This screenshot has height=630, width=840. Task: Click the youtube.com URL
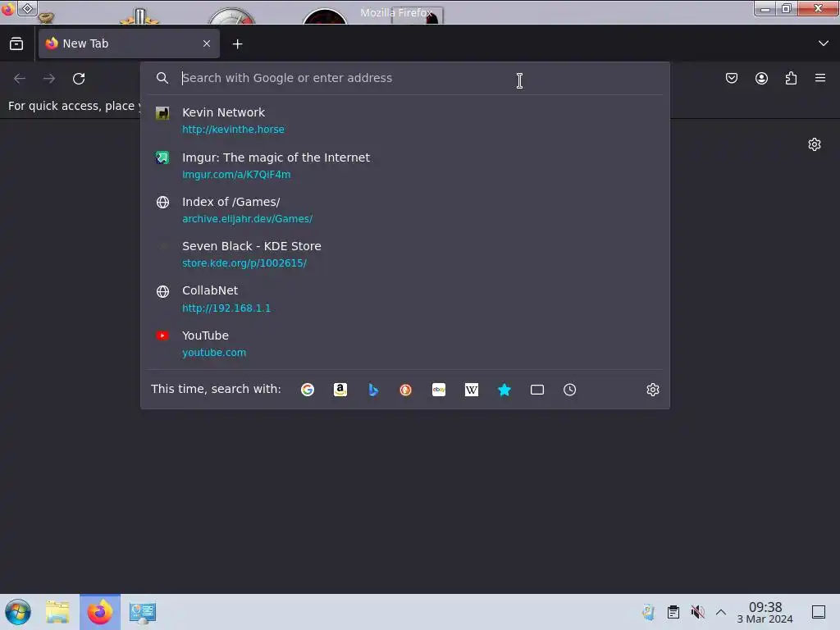tap(214, 353)
